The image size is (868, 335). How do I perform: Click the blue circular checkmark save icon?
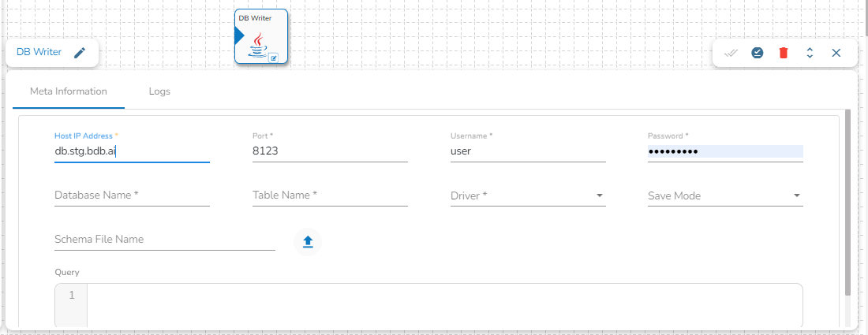[x=757, y=53]
